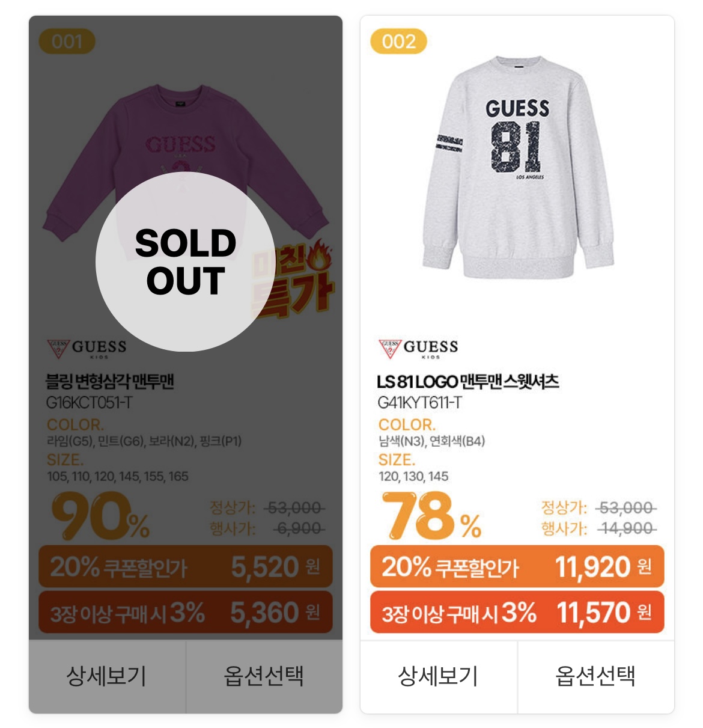This screenshot has width=703, height=728.
Task: Click the 11,920원 coupon price banner
Action: point(517,566)
